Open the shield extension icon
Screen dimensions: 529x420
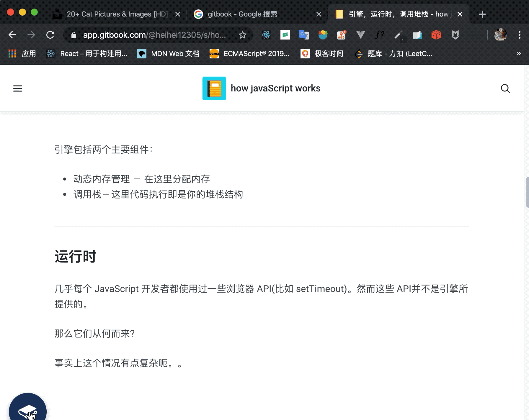pos(455,35)
